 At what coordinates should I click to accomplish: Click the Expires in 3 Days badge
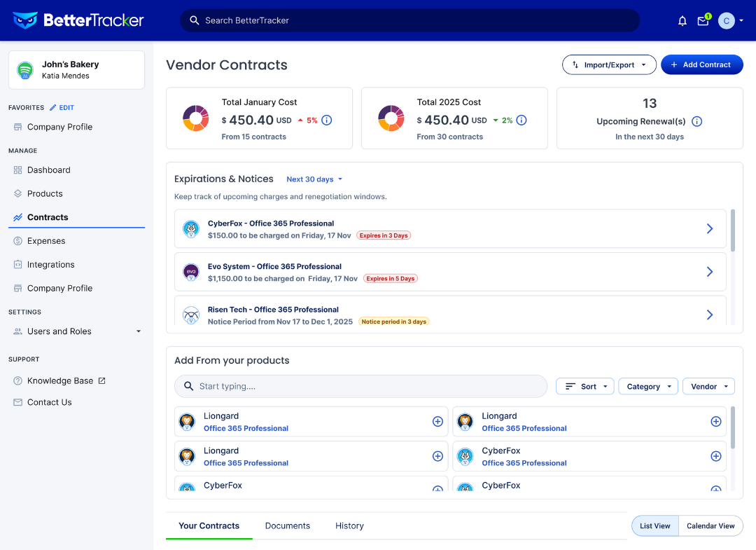[384, 235]
